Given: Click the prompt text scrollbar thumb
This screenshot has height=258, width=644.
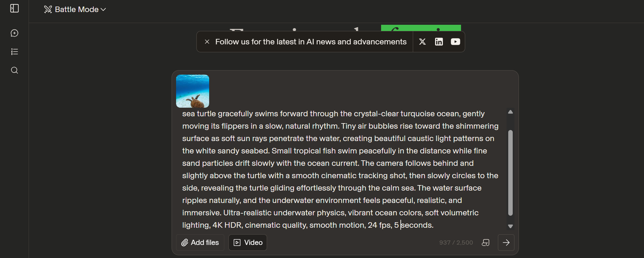Looking at the screenshot, I should click(511, 173).
